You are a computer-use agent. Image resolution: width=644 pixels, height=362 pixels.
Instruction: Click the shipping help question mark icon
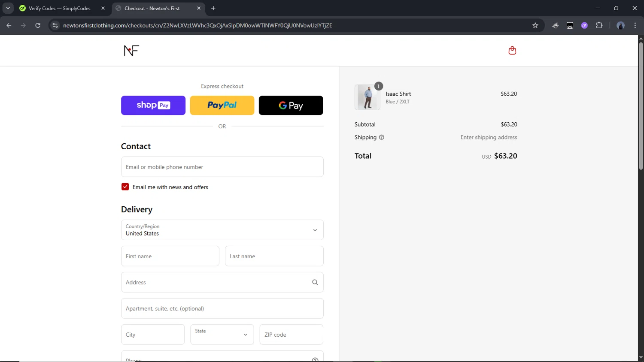pyautogui.click(x=382, y=137)
